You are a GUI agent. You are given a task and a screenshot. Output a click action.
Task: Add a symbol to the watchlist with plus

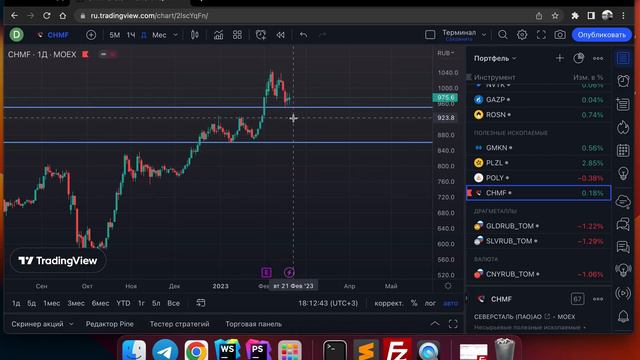[560, 58]
